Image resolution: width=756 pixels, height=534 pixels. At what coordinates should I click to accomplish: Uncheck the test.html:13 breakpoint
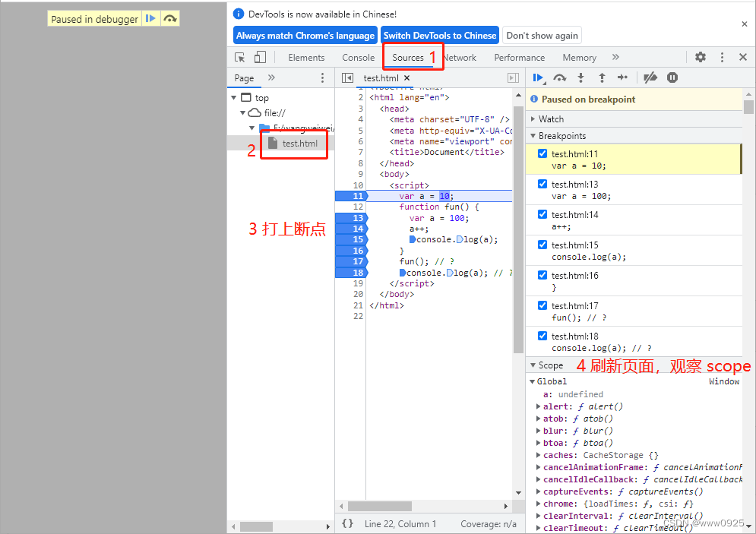tap(542, 184)
